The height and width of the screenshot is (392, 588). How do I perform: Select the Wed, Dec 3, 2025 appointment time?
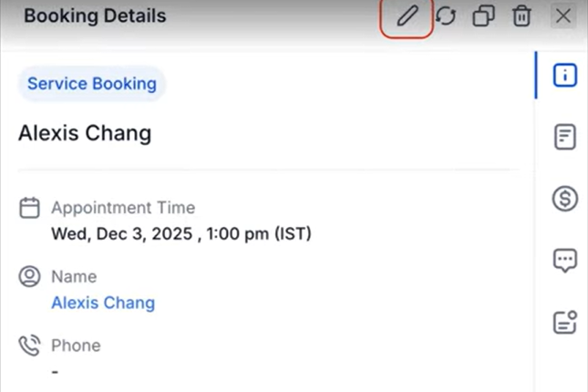point(181,233)
